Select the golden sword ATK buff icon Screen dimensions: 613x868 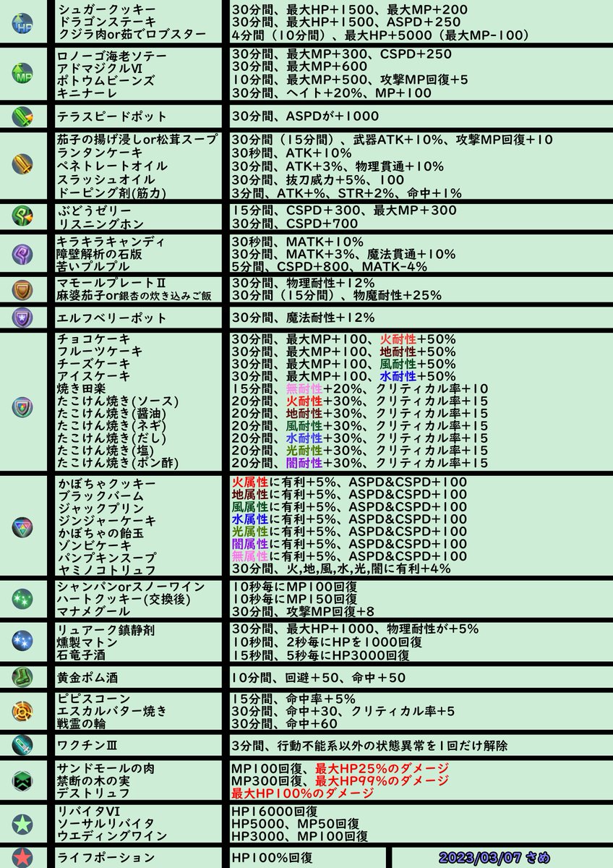(x=22, y=165)
